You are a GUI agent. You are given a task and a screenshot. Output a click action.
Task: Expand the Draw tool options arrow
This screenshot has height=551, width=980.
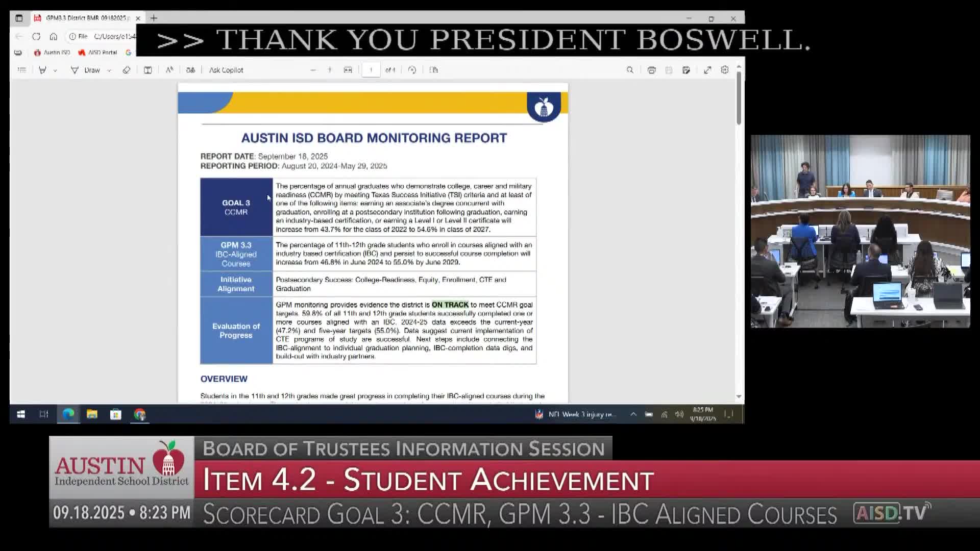click(x=109, y=70)
